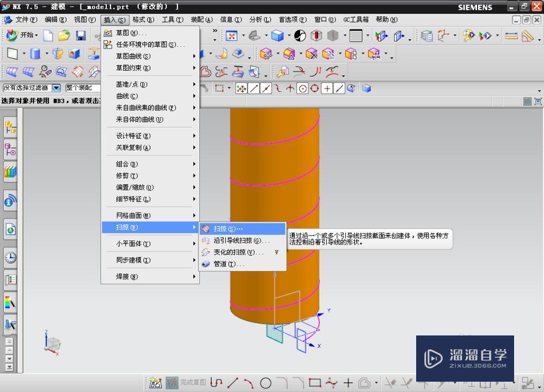Open the rendering style dropdown arrow beside the blue cube
Image resolution: width=544 pixels, height=392 pixels.
(289, 36)
